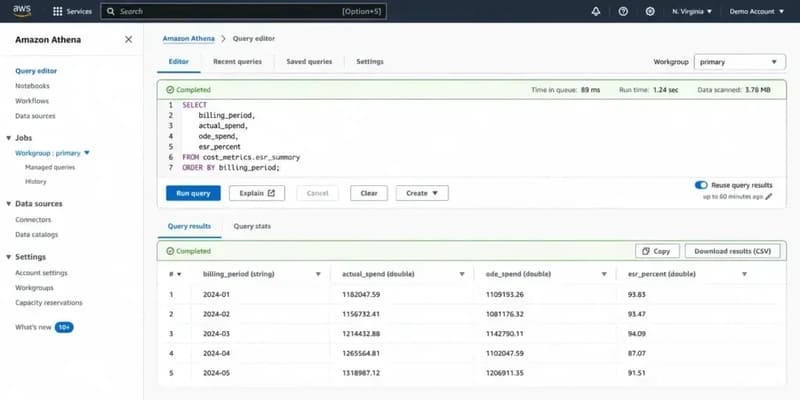
Task: Switch to the Editor tab
Action: pos(179,62)
